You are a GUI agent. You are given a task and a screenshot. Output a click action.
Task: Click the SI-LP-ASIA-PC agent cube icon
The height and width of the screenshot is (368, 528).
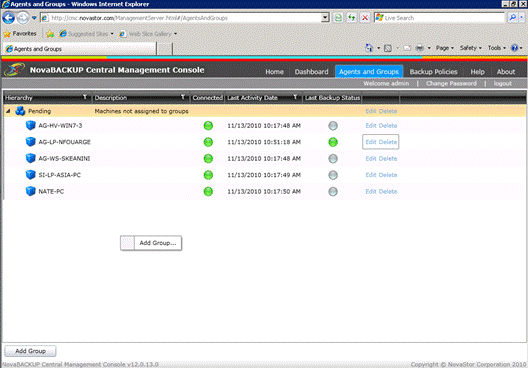pos(30,175)
